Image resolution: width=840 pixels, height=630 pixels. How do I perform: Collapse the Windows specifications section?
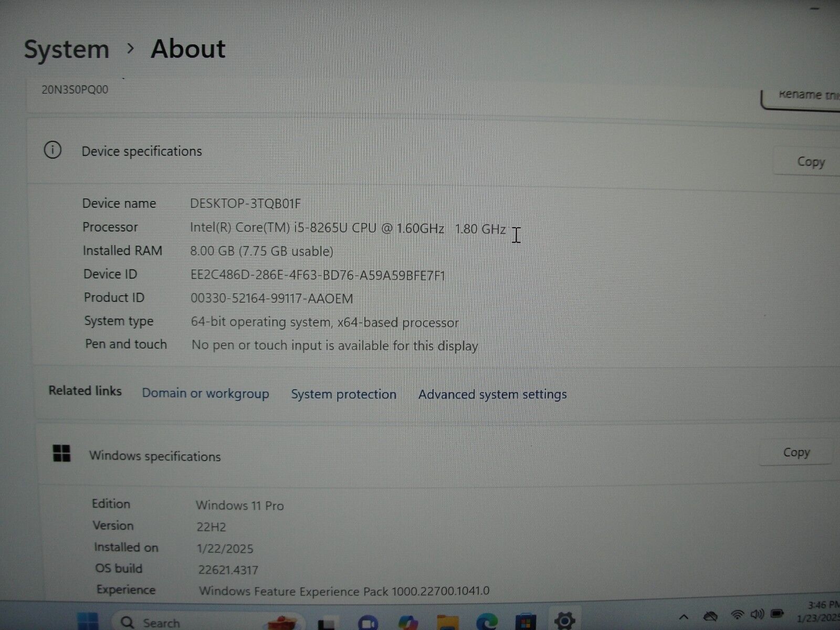(x=155, y=456)
